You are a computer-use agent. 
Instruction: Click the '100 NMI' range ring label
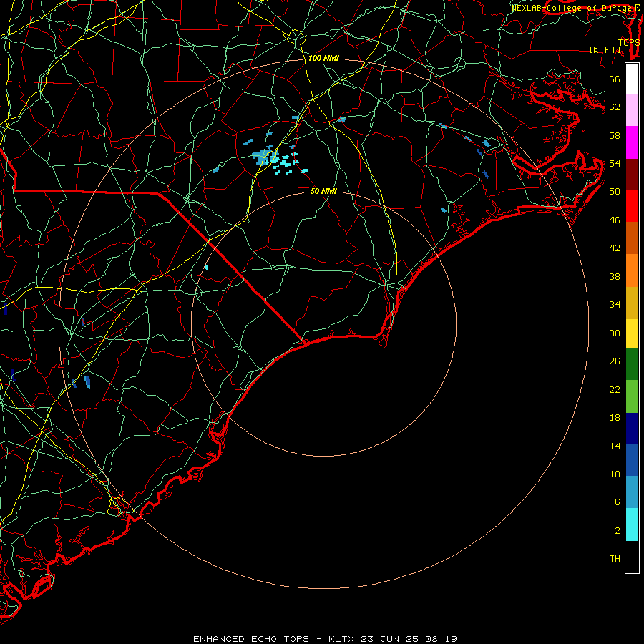pos(323,59)
